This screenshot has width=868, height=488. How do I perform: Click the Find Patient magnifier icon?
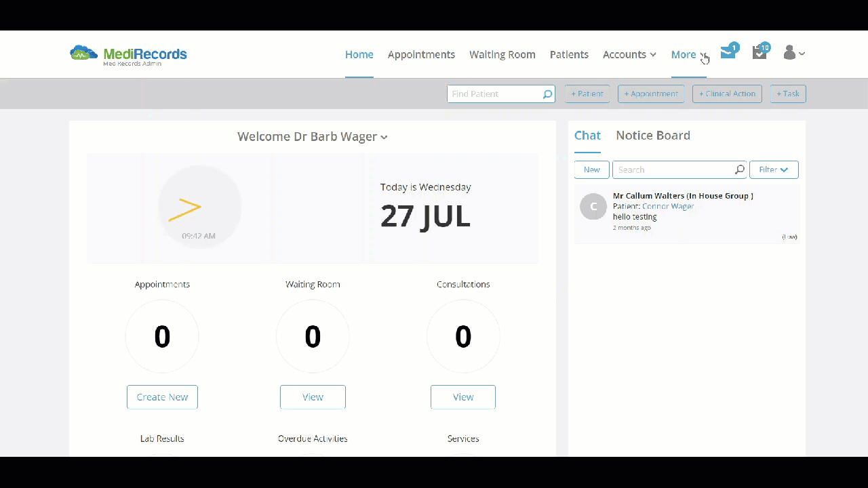click(547, 94)
